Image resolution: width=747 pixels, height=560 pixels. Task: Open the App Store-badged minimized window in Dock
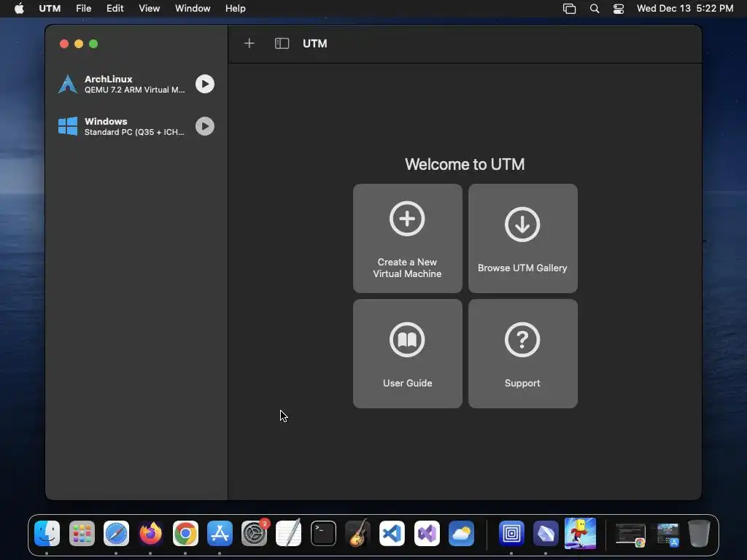667,534
